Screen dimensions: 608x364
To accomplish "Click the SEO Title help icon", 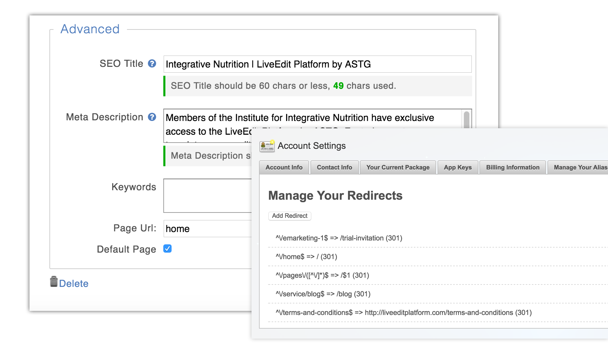I will pyautogui.click(x=152, y=63).
